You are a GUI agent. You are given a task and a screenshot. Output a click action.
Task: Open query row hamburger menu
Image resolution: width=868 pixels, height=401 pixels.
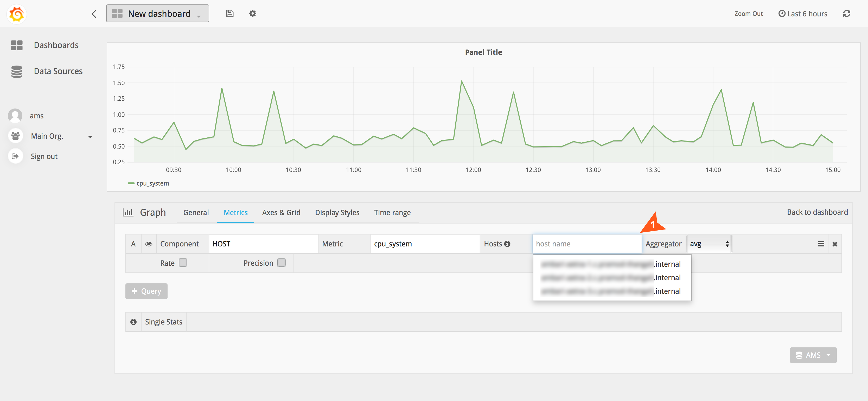[821, 244]
